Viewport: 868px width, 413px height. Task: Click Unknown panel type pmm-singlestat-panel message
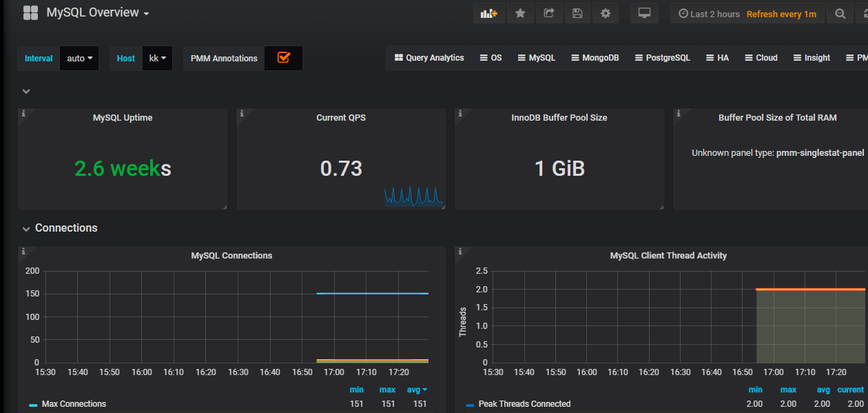tap(778, 153)
